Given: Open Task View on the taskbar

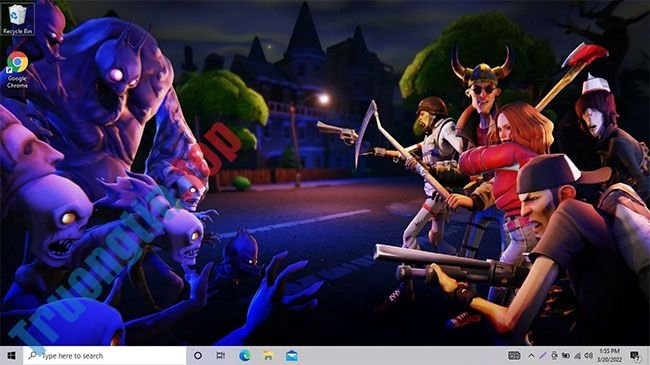Looking at the screenshot, I should point(221,355).
